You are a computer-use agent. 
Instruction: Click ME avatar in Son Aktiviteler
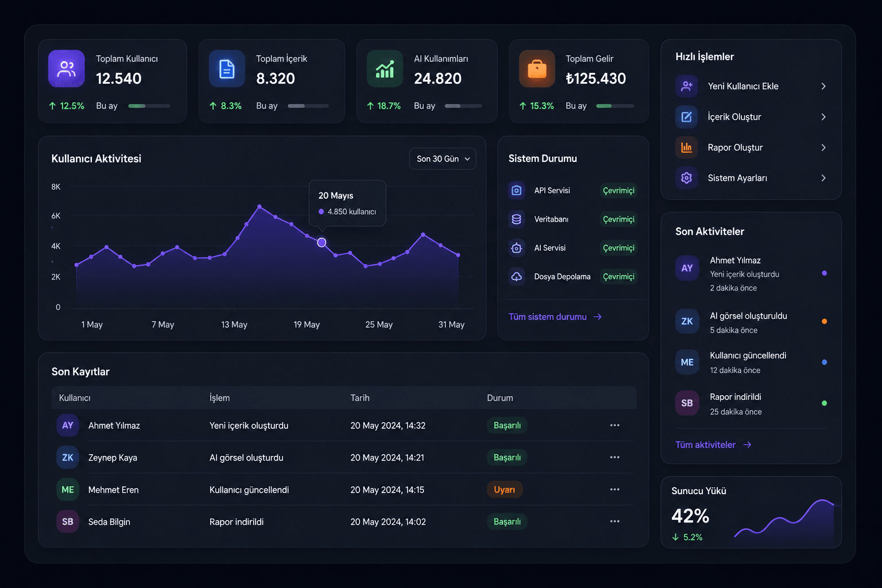[x=687, y=362]
